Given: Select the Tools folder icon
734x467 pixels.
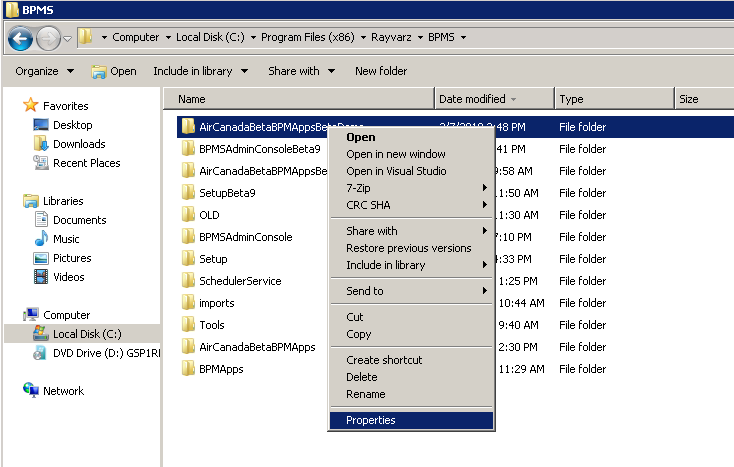Looking at the screenshot, I should point(187,325).
